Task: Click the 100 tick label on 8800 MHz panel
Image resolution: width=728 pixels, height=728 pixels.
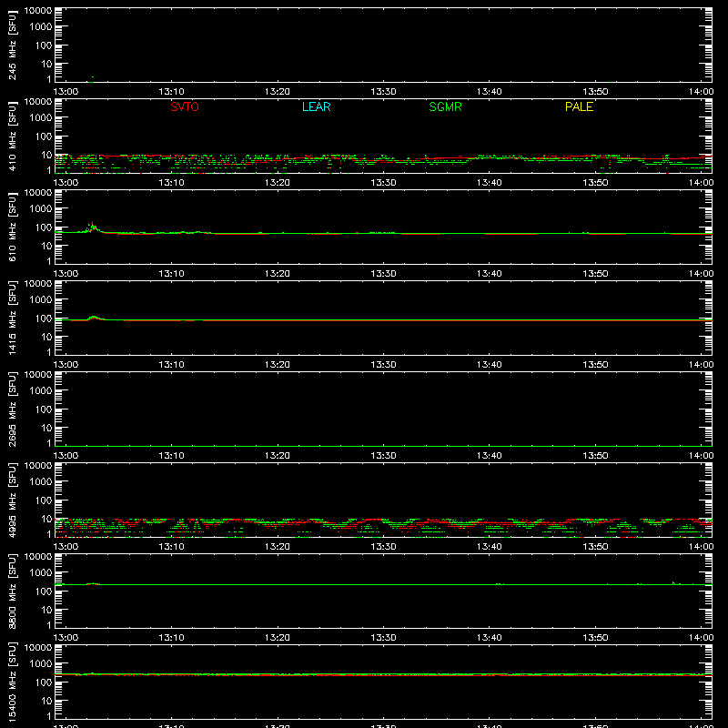Action: [44, 591]
